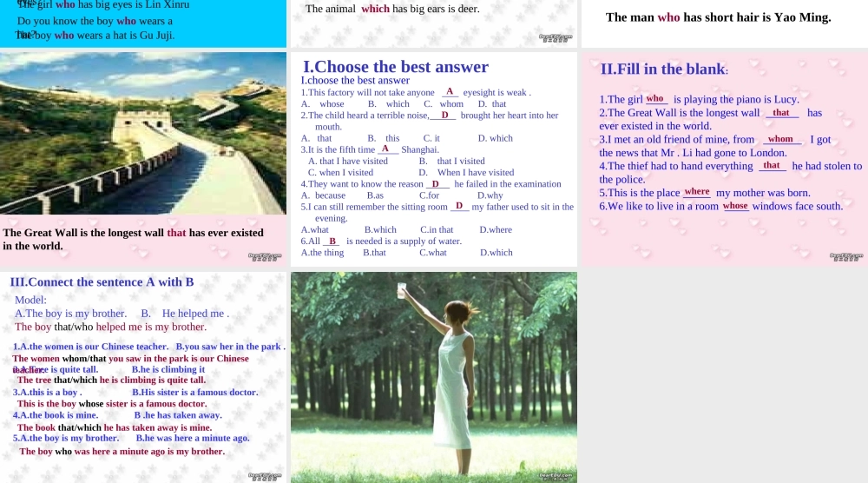Click watermark logo on the forest photo
The height and width of the screenshot is (483, 868).
556,475
